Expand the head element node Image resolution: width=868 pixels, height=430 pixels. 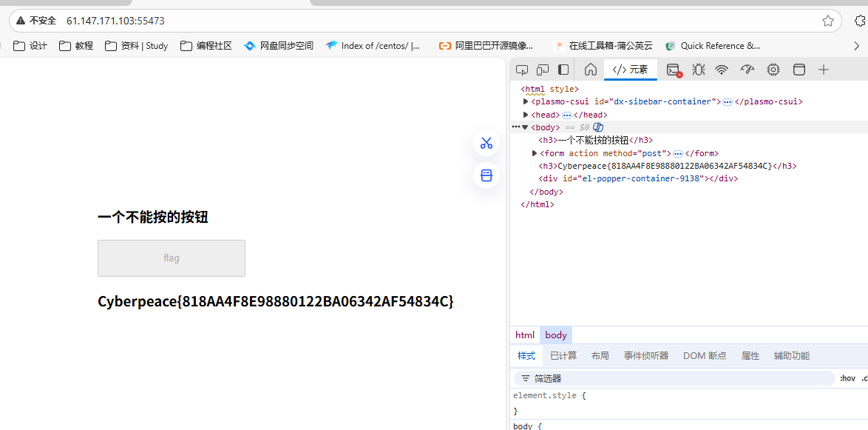point(526,115)
